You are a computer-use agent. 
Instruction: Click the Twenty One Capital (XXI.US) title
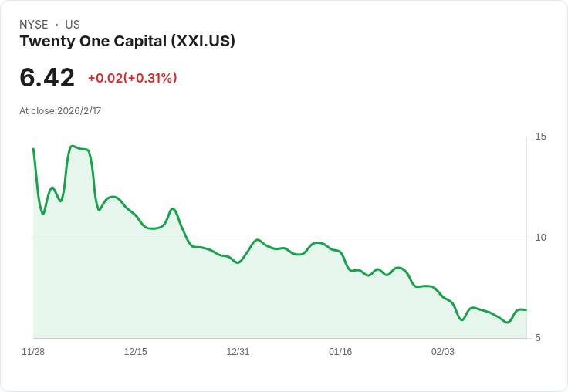[127, 41]
